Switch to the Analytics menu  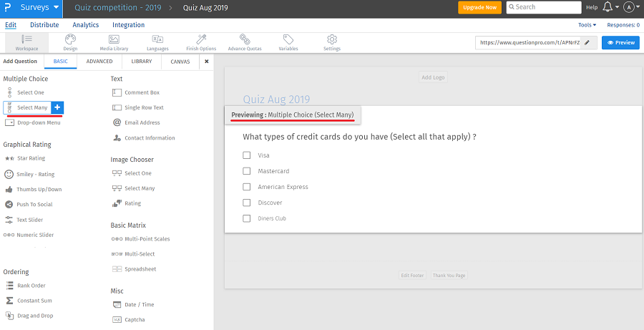click(x=85, y=25)
